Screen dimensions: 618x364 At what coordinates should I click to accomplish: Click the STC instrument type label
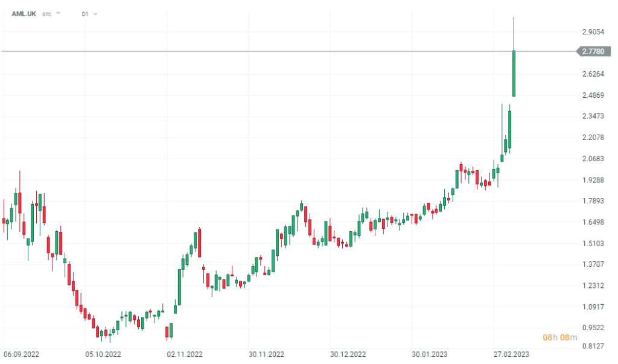pyautogui.click(x=46, y=14)
